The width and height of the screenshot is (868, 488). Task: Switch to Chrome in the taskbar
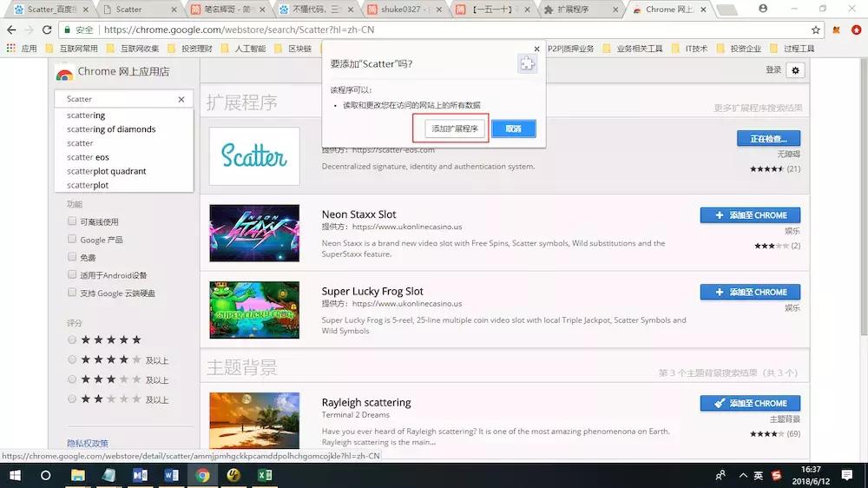[202, 475]
